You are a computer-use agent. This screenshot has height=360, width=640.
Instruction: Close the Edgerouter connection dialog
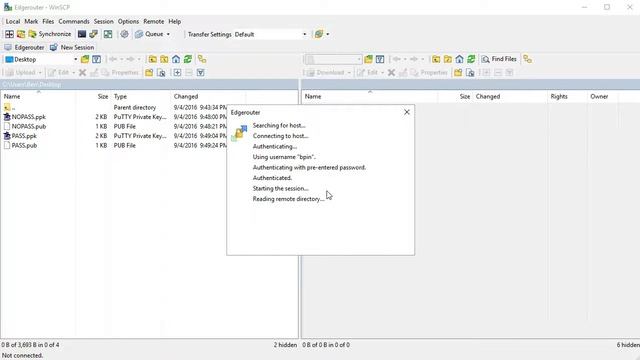(407, 112)
